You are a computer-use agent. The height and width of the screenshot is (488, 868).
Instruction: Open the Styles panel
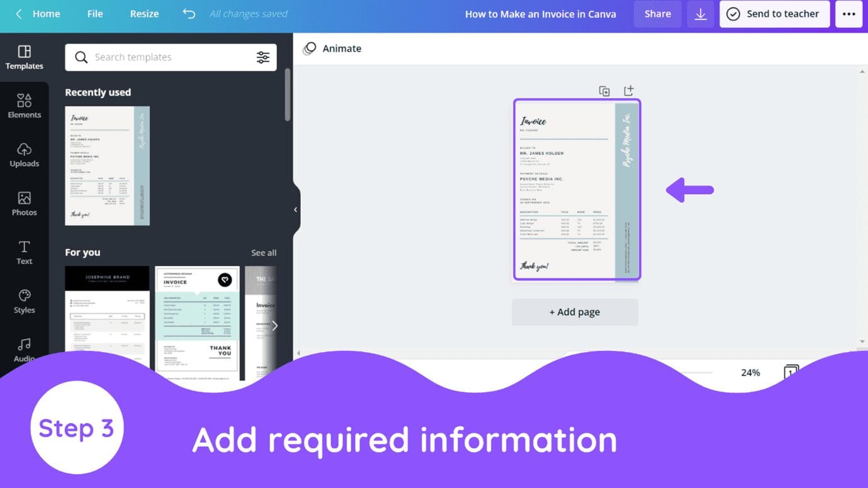click(24, 302)
